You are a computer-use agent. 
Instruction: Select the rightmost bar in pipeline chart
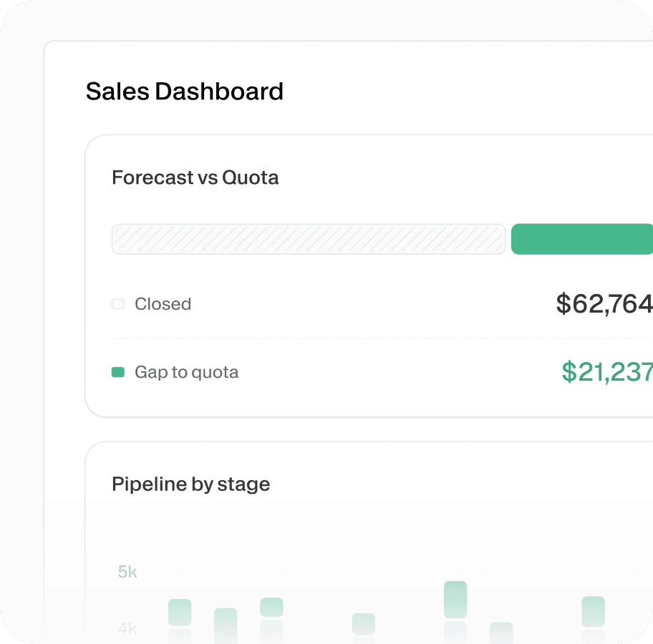tap(593, 612)
